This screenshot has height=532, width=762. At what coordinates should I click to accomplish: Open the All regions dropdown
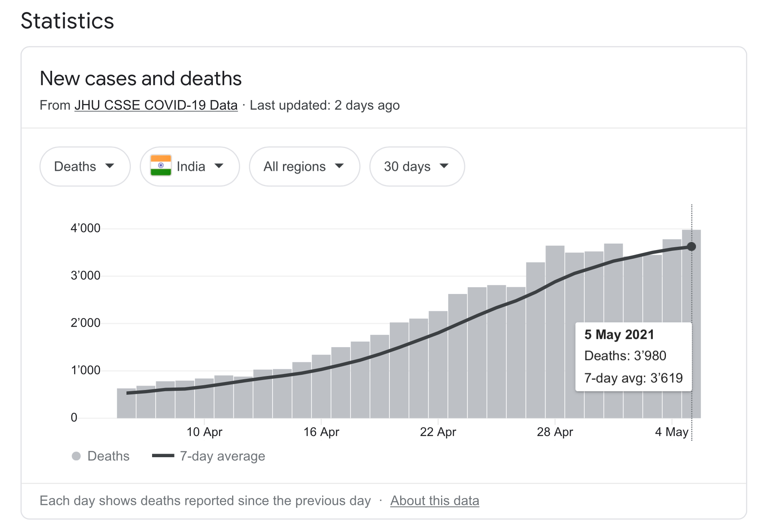pyautogui.click(x=305, y=166)
